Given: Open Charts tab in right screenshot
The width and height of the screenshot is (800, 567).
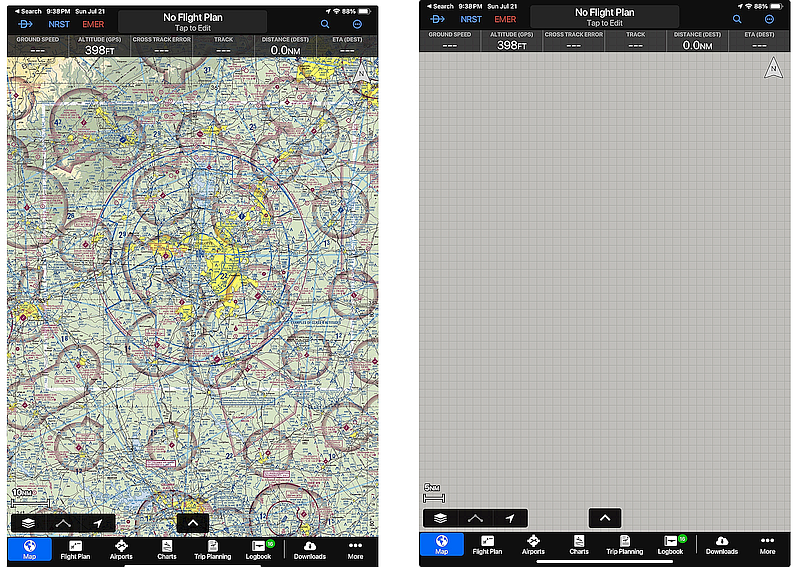Looking at the screenshot, I should tap(579, 545).
